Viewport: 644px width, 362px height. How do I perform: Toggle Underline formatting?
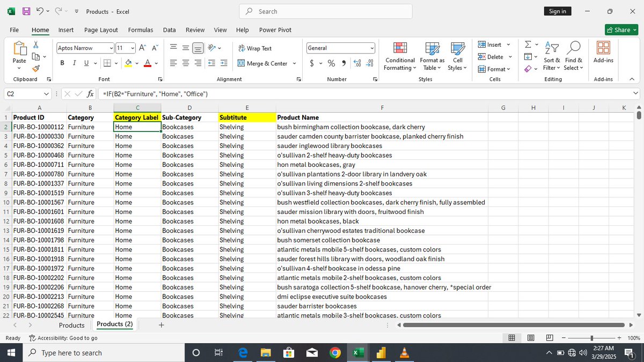pyautogui.click(x=86, y=63)
